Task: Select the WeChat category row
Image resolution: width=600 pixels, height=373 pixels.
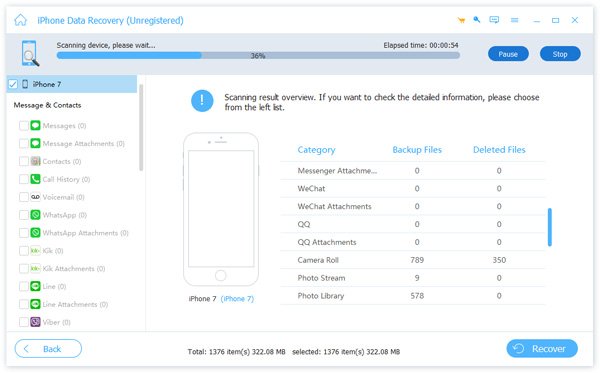Action: click(x=412, y=189)
